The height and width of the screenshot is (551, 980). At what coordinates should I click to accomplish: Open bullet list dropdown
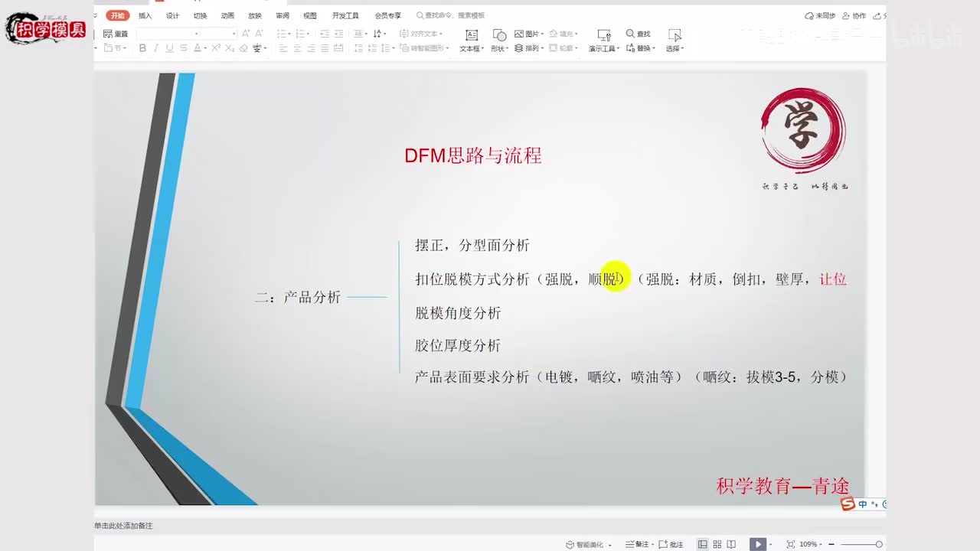[x=291, y=34]
